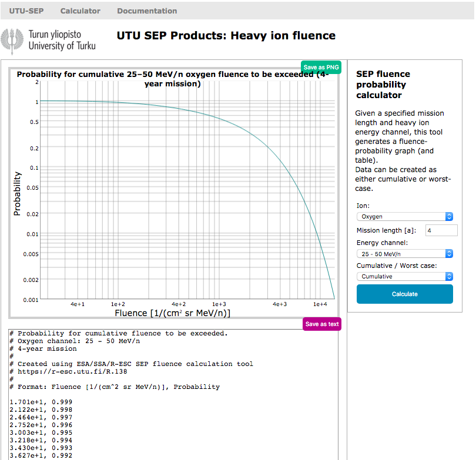476x460 pixels.
Task: Expand the Energy channel dropdown
Action: (404, 254)
